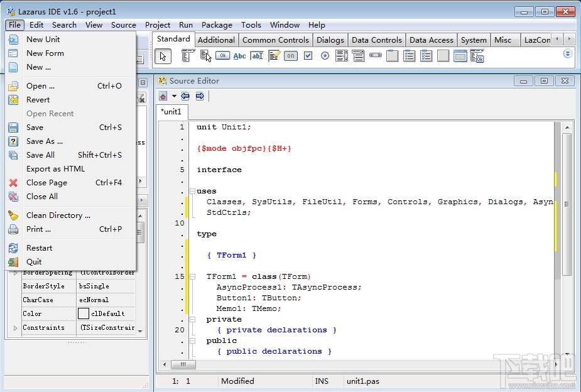The height and width of the screenshot is (392, 581).
Task: Choose the TLabel (Abc) component icon
Action: pos(239,56)
